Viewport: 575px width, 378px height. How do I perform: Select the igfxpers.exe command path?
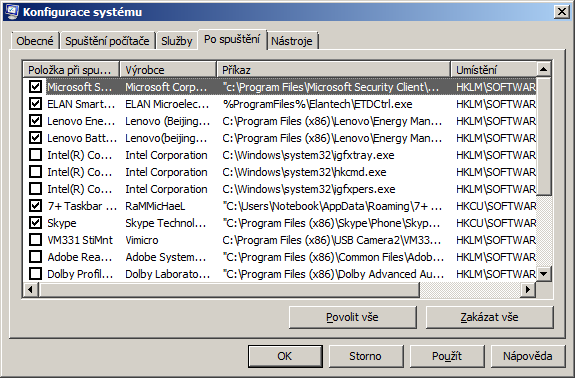tap(309, 189)
